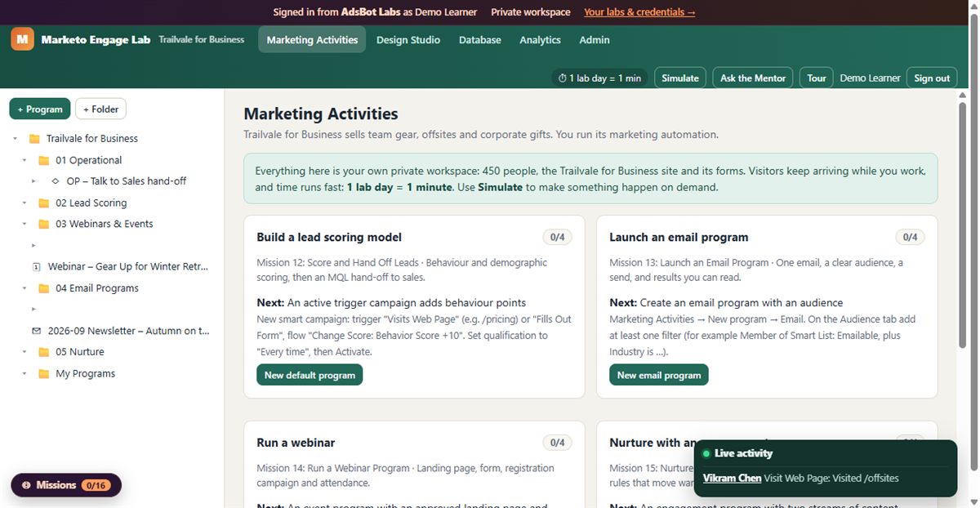
Task: Collapse the 02 Lead Scoring folder arrow
Action: [24, 203]
